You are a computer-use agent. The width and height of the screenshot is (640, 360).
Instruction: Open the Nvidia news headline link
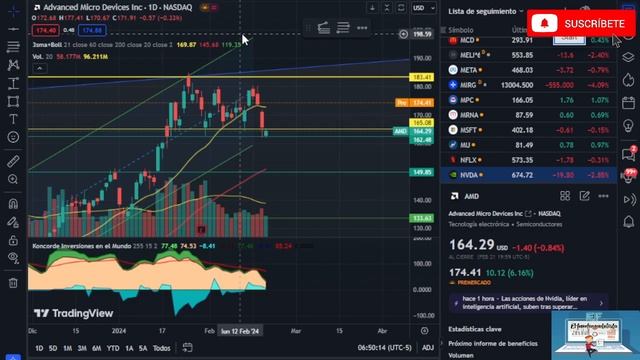click(528, 303)
